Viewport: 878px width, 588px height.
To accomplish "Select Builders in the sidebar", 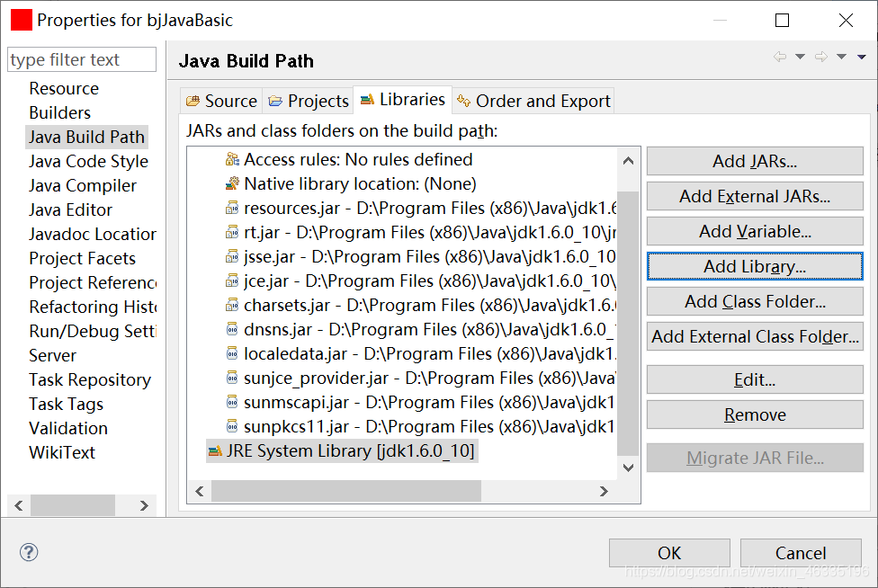I will [x=60, y=112].
